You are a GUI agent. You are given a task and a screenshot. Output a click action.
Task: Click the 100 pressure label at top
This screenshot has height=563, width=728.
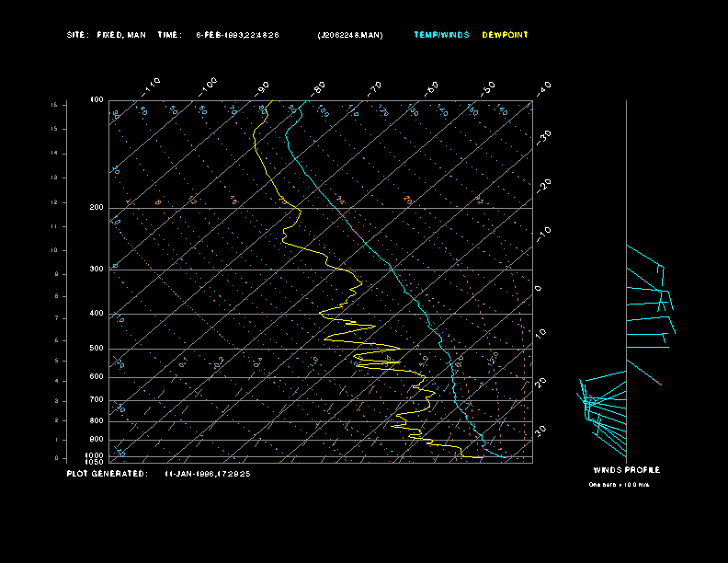(97, 99)
